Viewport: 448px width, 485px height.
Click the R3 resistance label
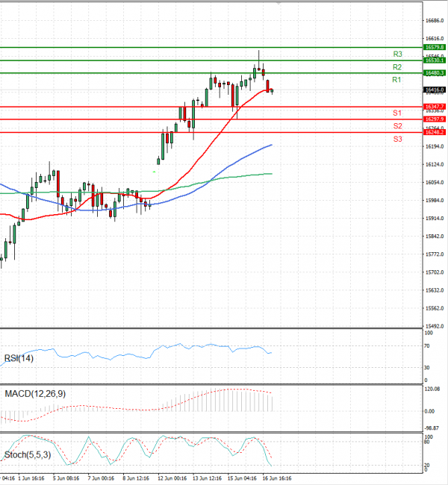(397, 54)
